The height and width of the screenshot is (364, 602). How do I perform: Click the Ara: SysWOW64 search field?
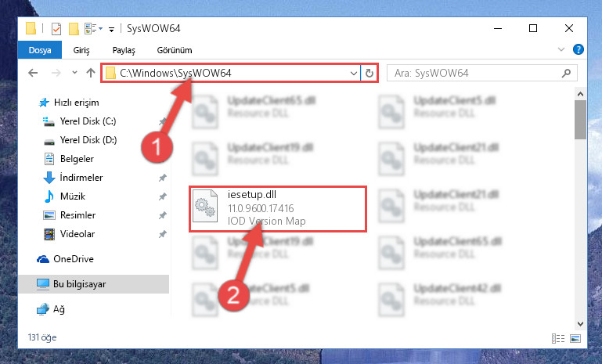click(x=475, y=73)
